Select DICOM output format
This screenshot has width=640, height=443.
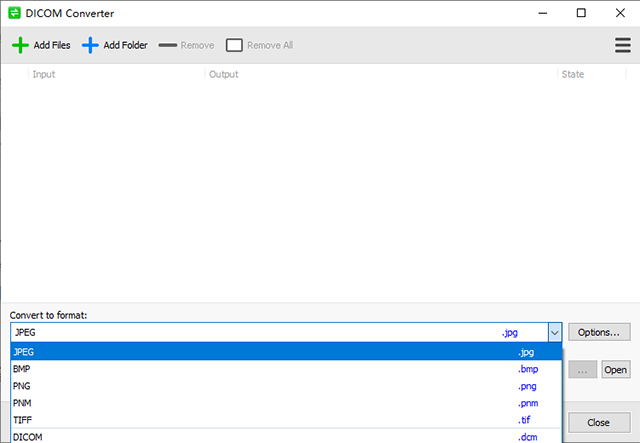click(286, 436)
